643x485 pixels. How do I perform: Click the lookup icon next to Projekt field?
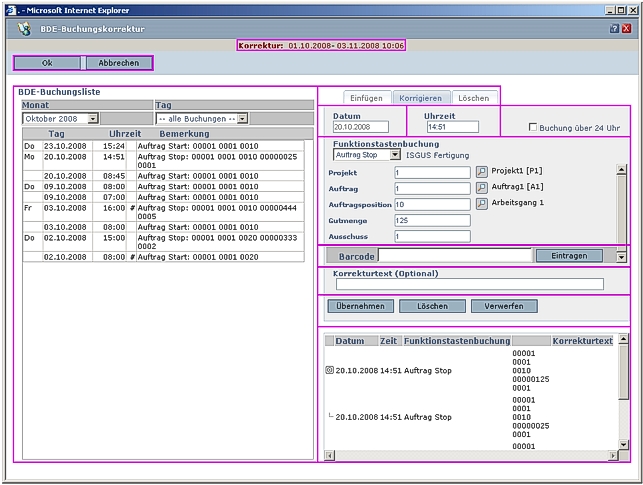(481, 171)
